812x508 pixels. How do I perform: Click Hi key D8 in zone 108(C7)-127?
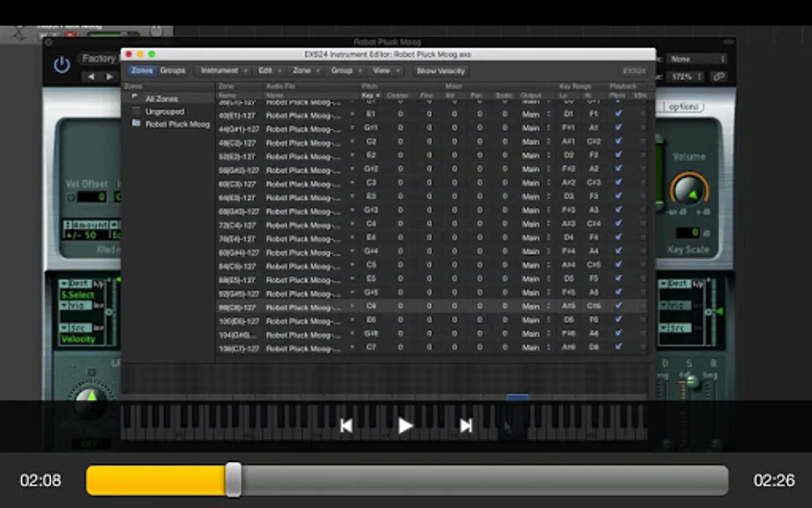coord(593,347)
